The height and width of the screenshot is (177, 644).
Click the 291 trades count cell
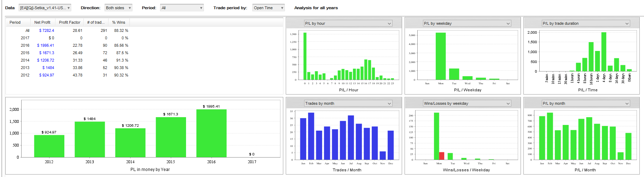(x=104, y=30)
